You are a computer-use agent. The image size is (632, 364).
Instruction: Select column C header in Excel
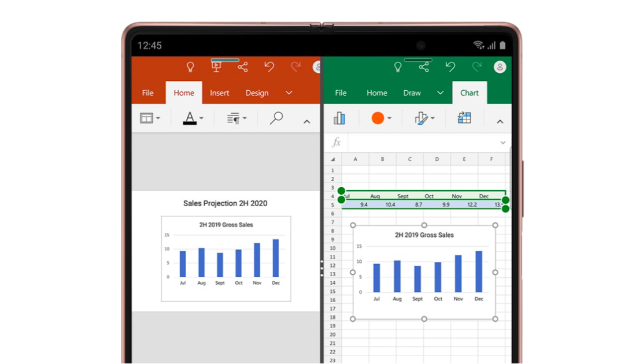pos(409,159)
